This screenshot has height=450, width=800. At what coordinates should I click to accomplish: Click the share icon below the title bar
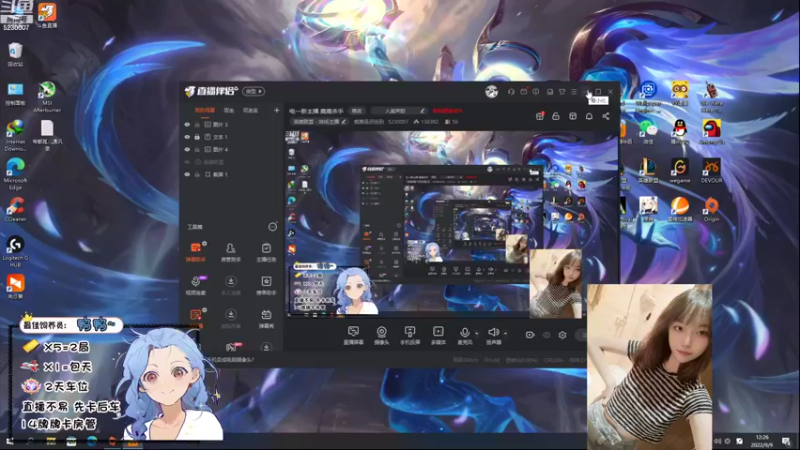tap(606, 116)
